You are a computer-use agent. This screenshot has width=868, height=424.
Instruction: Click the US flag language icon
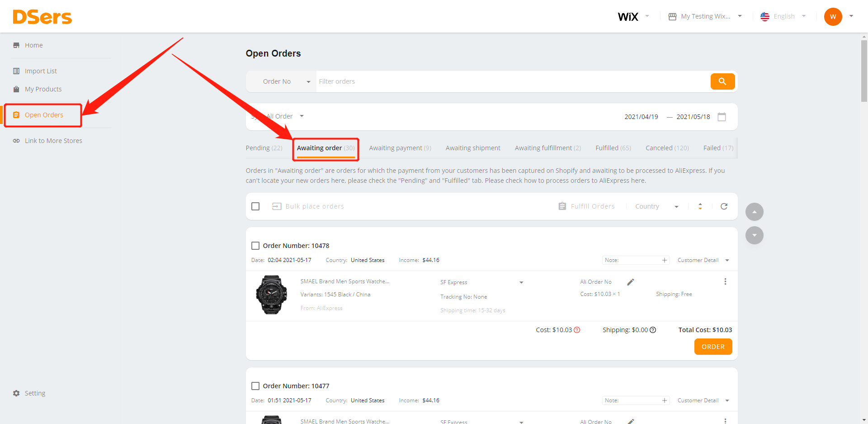765,16
